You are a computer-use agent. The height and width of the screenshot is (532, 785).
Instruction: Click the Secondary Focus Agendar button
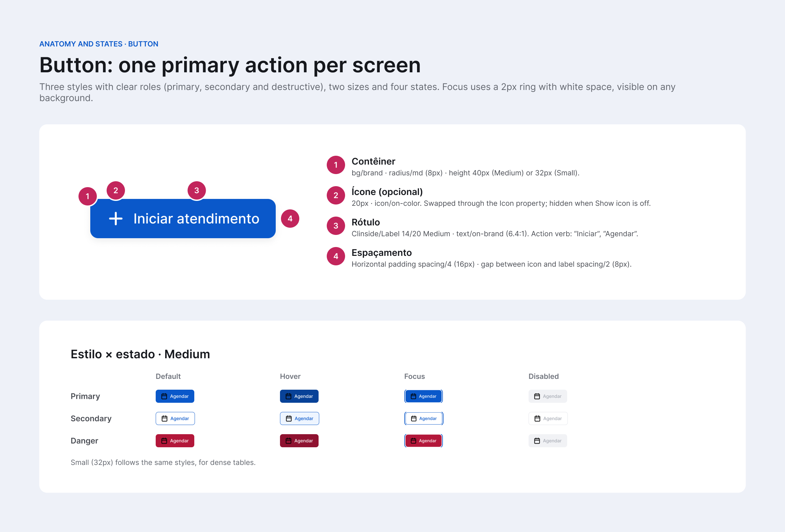[x=424, y=418]
